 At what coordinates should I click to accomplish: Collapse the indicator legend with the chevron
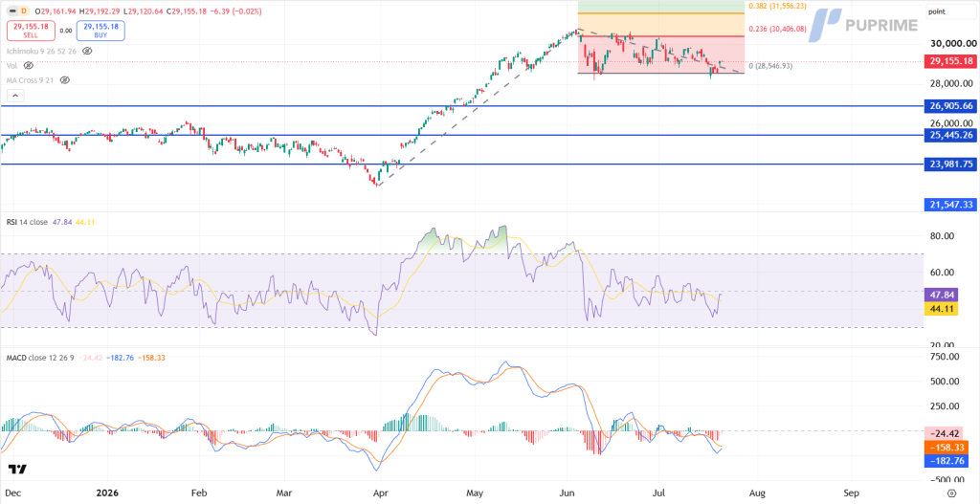click(15, 96)
